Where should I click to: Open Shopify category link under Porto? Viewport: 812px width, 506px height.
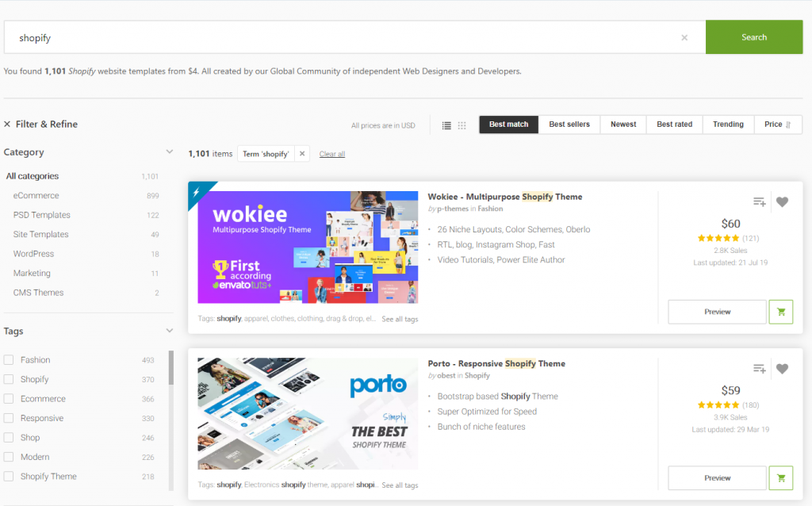pyautogui.click(x=477, y=375)
